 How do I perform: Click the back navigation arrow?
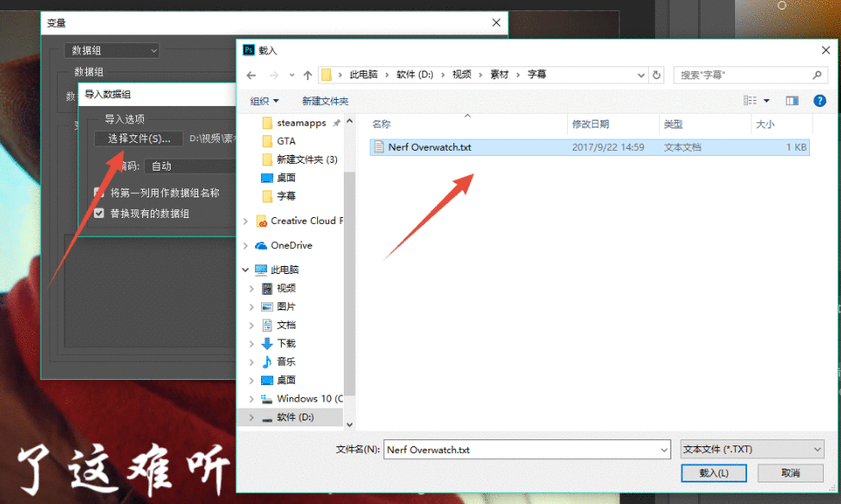pos(251,75)
